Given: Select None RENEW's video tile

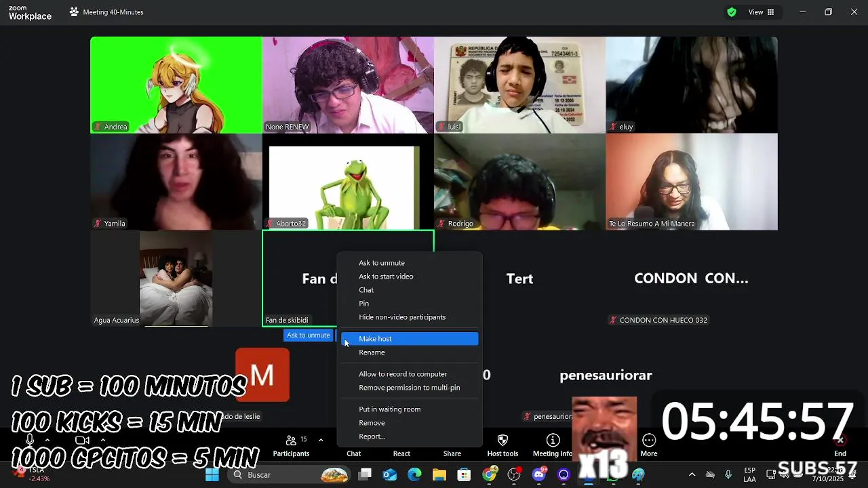Looking at the screenshot, I should 348,85.
